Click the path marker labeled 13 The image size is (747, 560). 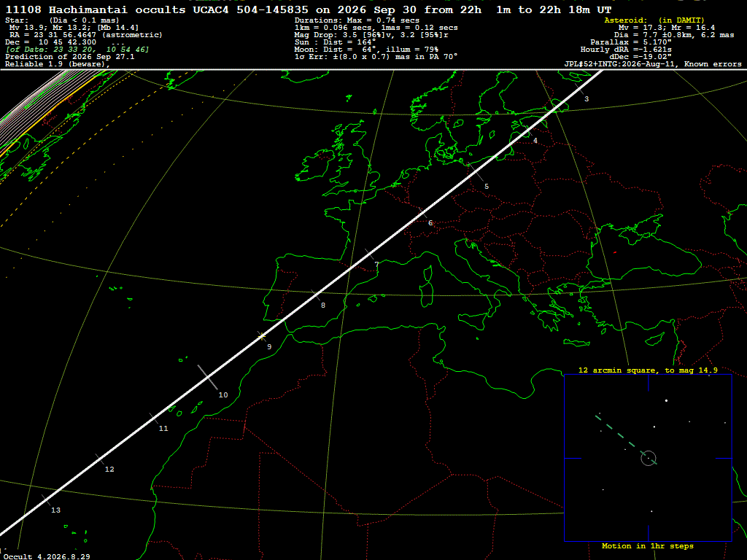55,510
